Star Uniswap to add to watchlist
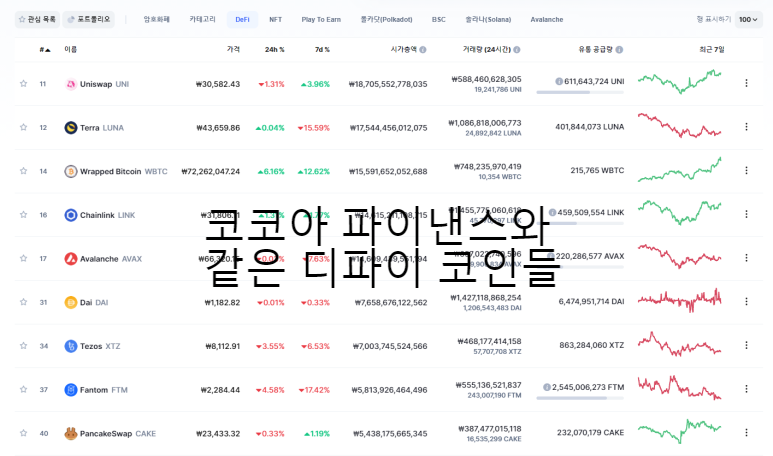This screenshot has width=773, height=456. [23, 84]
